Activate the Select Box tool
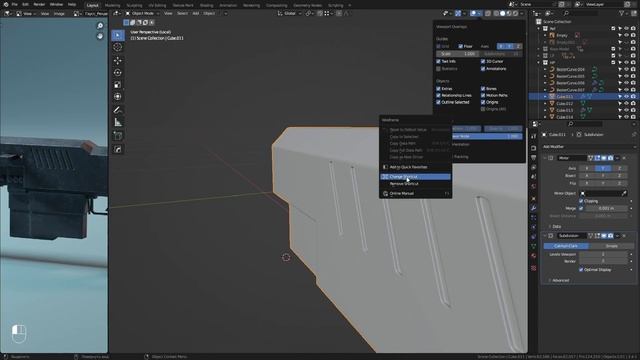 coord(118,35)
